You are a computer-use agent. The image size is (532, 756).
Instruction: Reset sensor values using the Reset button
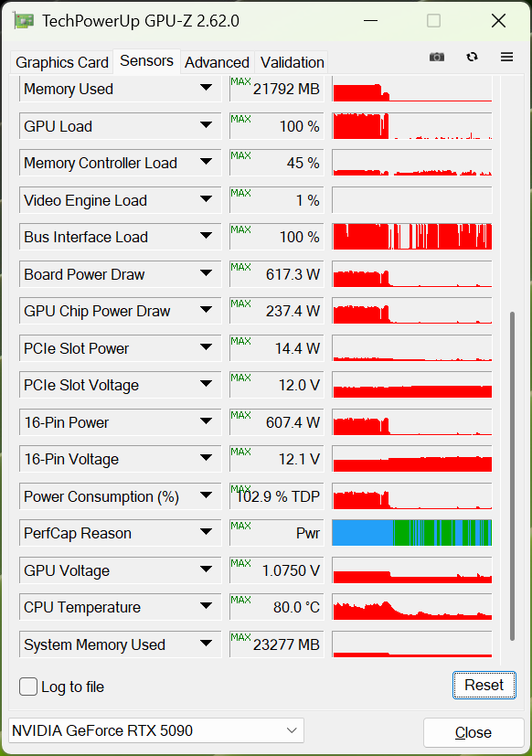(484, 685)
